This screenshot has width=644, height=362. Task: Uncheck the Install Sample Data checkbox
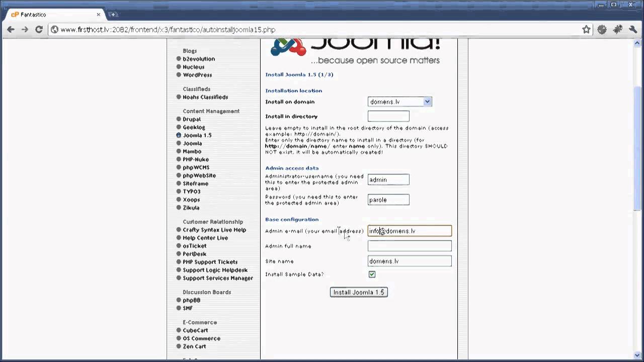coord(372,274)
